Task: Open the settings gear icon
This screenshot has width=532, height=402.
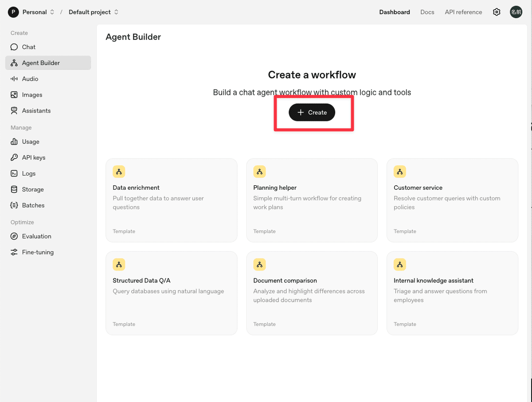Action: [497, 12]
